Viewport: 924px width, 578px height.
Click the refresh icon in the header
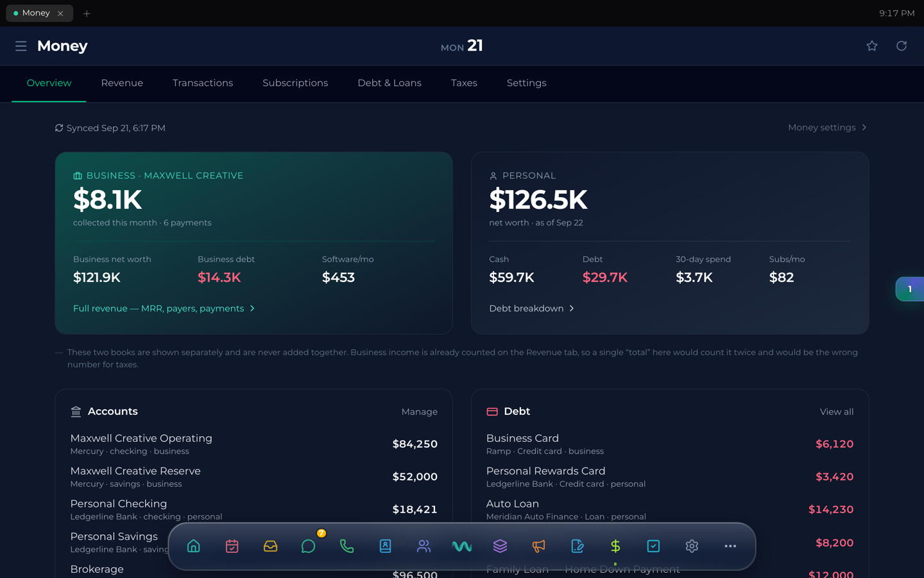tap(902, 46)
